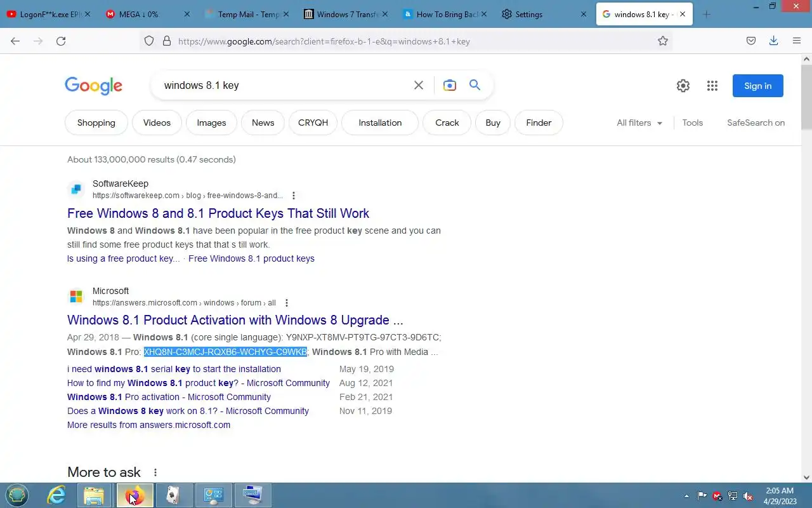This screenshot has width=812, height=508.
Task: Click the Firefox taskbar icon
Action: pyautogui.click(x=134, y=495)
